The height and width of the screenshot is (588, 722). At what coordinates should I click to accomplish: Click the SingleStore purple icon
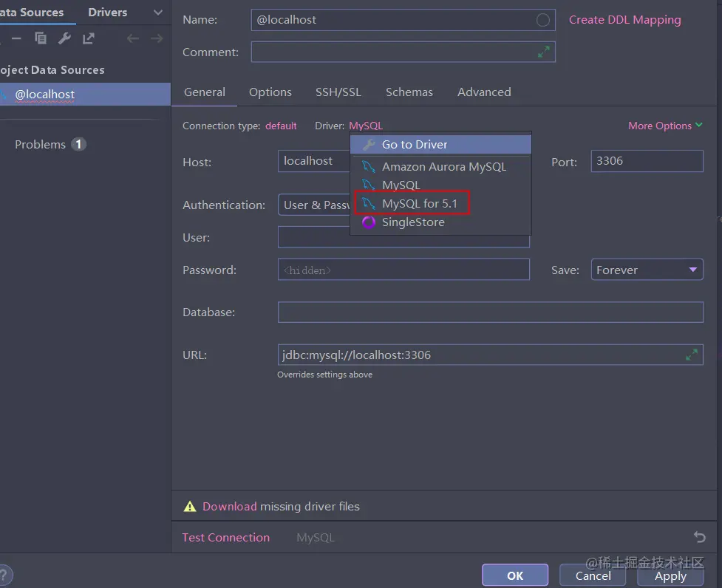click(x=368, y=222)
